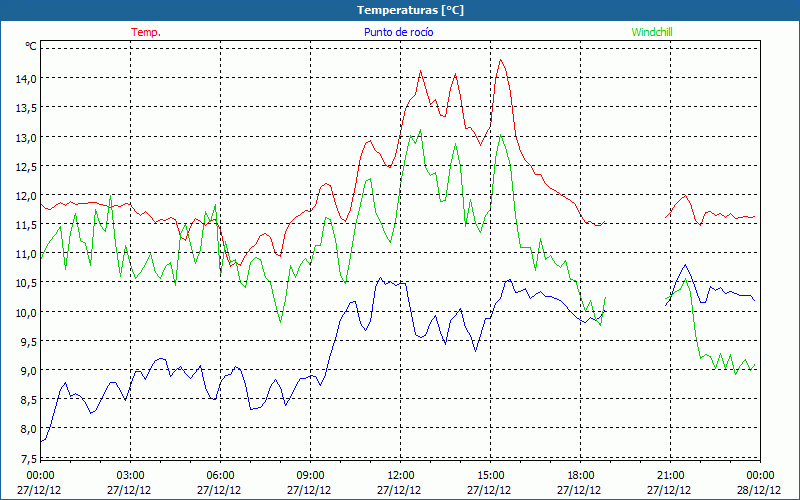Click the Temperaturas [°C] chart title

coord(410,10)
